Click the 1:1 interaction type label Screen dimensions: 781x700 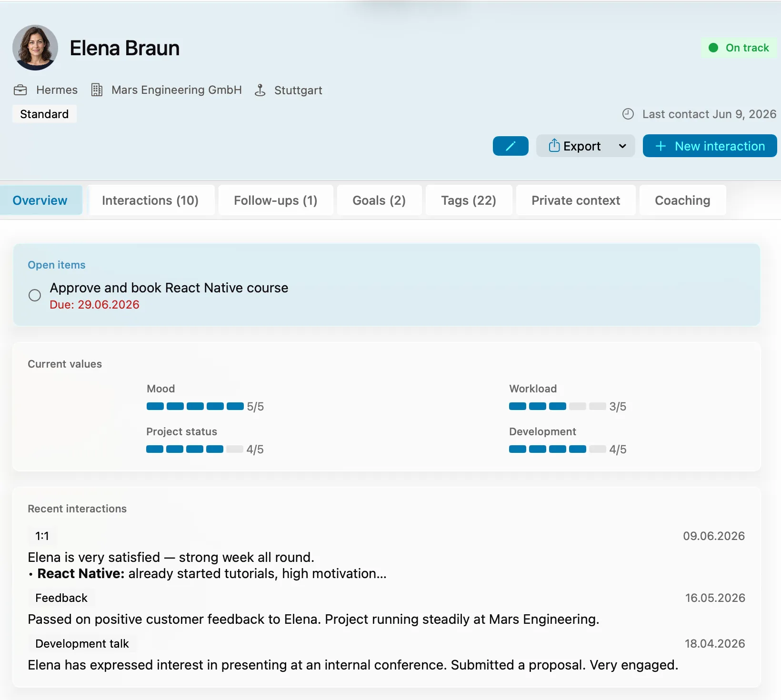coord(42,536)
